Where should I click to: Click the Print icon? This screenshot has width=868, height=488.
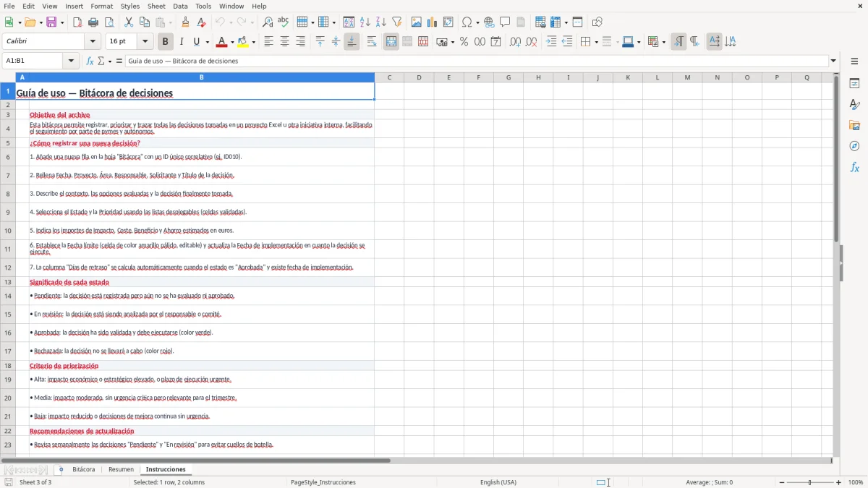pyautogui.click(x=93, y=22)
